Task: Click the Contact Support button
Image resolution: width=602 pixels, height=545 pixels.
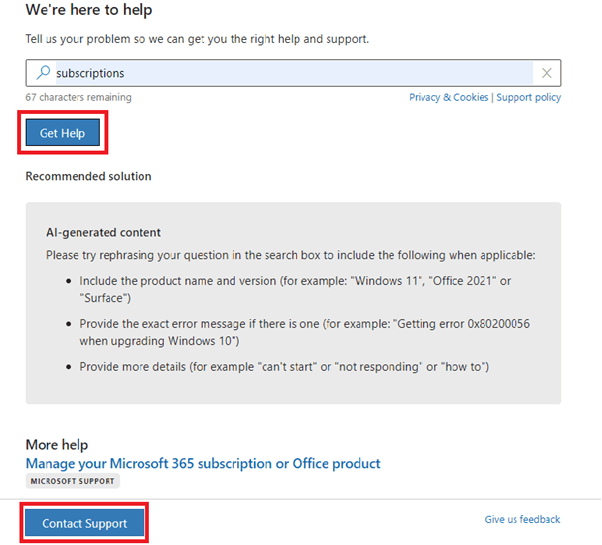Action: click(x=84, y=523)
